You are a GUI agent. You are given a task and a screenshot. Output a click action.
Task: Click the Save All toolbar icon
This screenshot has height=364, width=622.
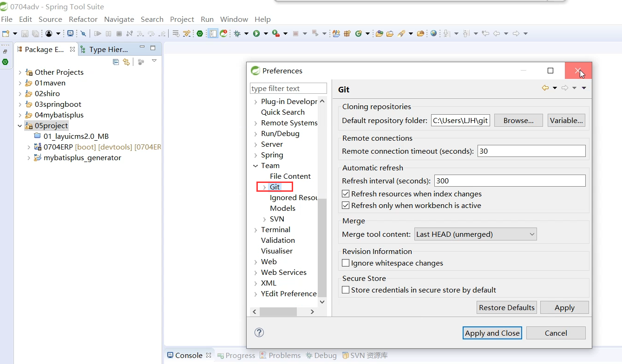click(35, 33)
